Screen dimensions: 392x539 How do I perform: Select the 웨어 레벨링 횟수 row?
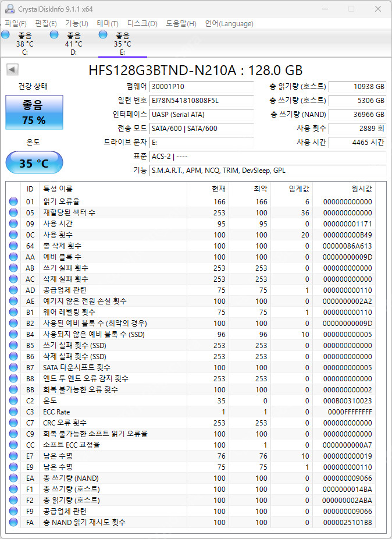192,312
